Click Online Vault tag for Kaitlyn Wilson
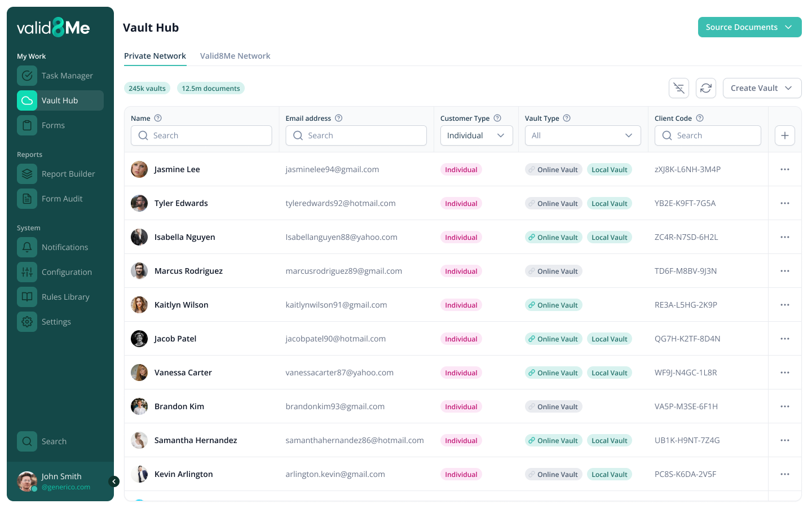 click(x=553, y=305)
